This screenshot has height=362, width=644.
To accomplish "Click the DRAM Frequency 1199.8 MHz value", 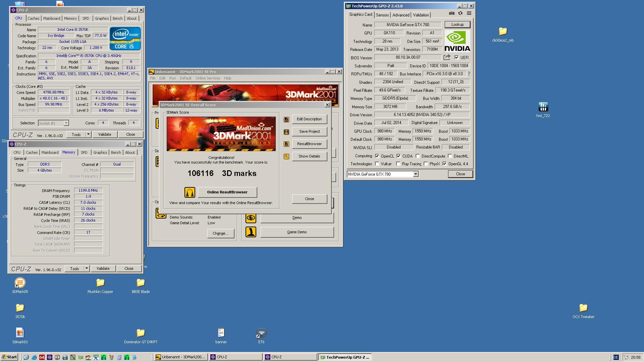I will (88, 191).
